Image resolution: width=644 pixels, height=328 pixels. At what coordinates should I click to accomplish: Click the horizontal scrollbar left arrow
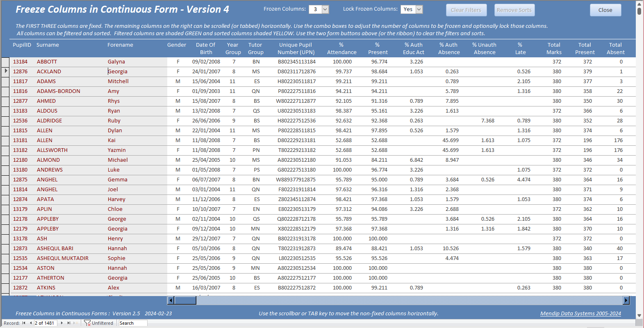[171, 301]
